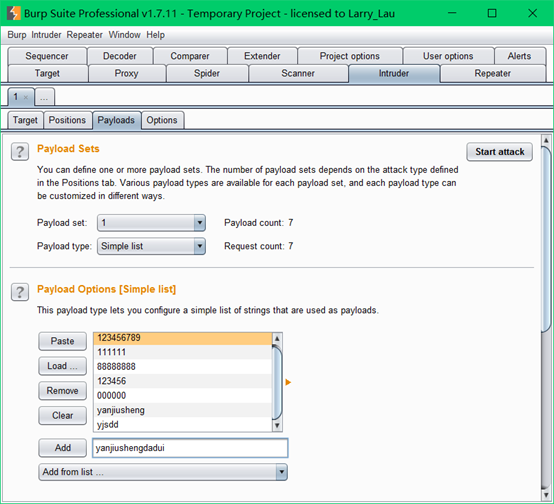Click main panel scroll down arrow

[546, 495]
